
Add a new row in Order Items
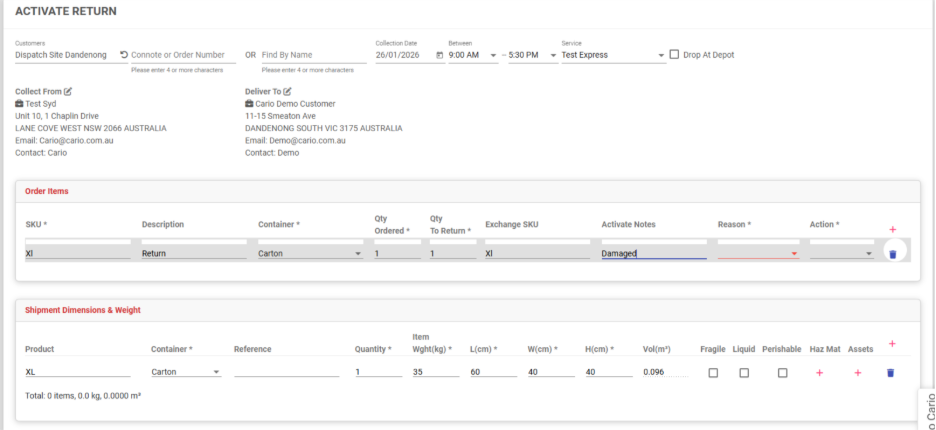click(x=892, y=230)
